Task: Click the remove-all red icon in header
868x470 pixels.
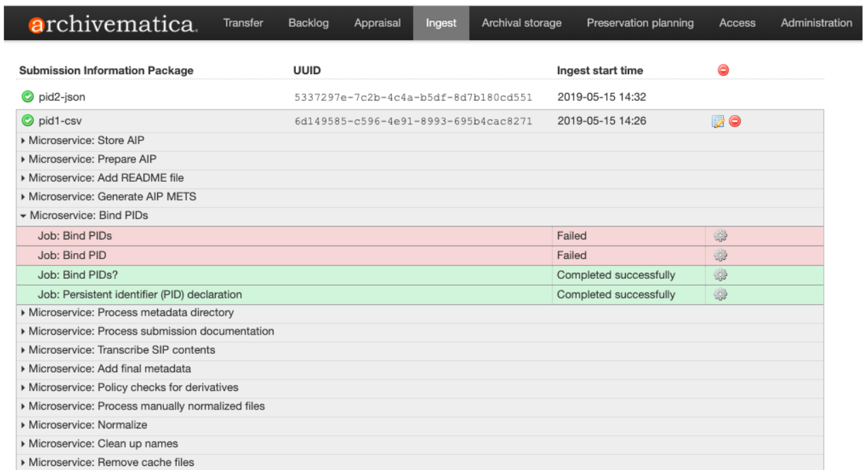Action: pos(724,70)
